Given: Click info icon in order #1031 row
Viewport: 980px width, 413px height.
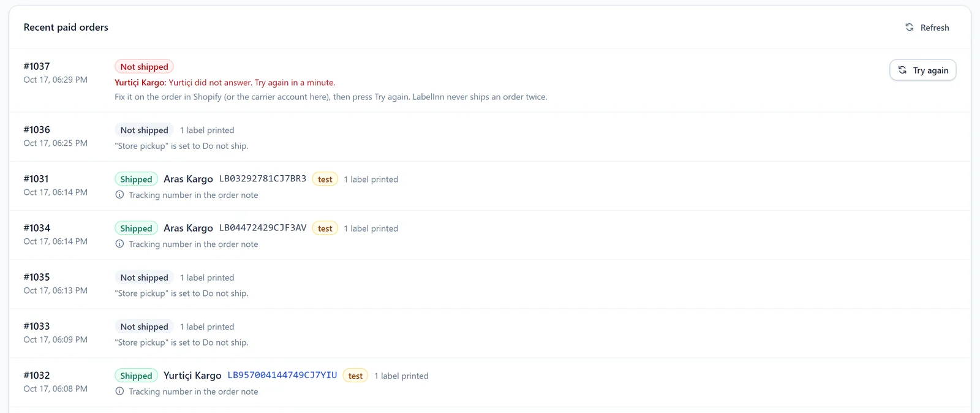Looking at the screenshot, I should click(x=119, y=195).
